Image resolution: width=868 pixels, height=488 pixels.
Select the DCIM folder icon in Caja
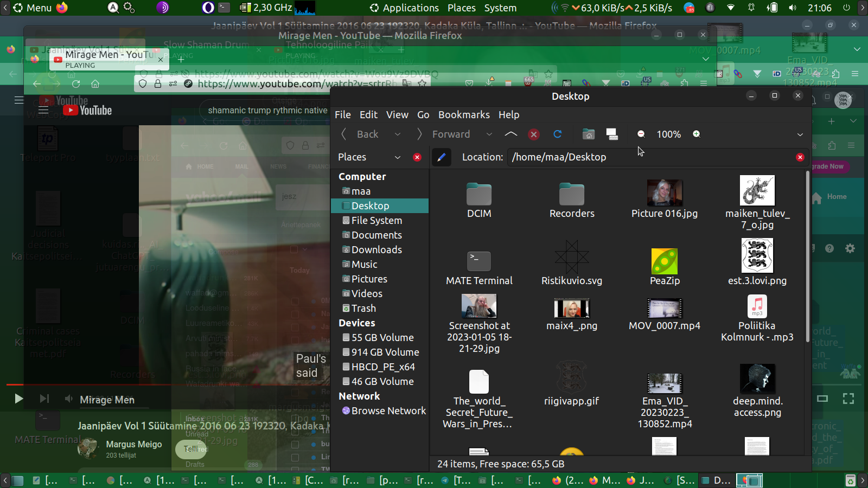click(479, 194)
